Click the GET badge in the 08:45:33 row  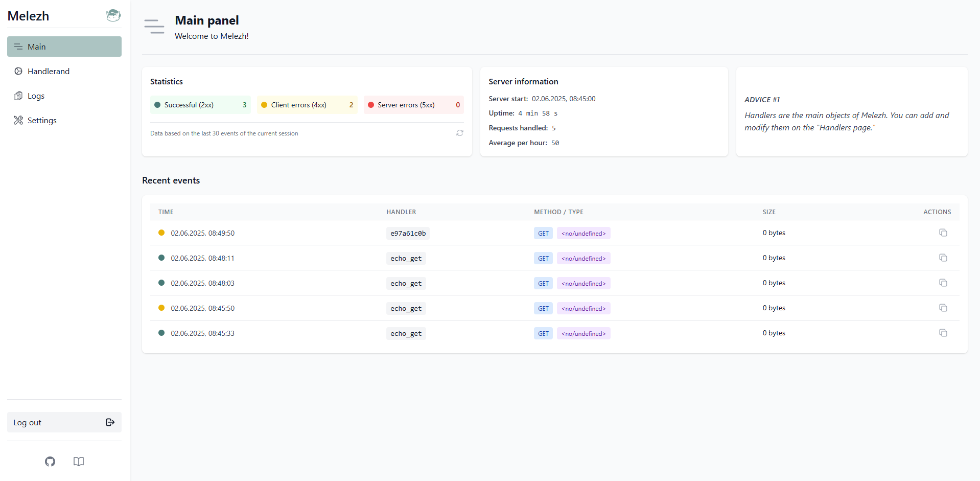pyautogui.click(x=543, y=333)
